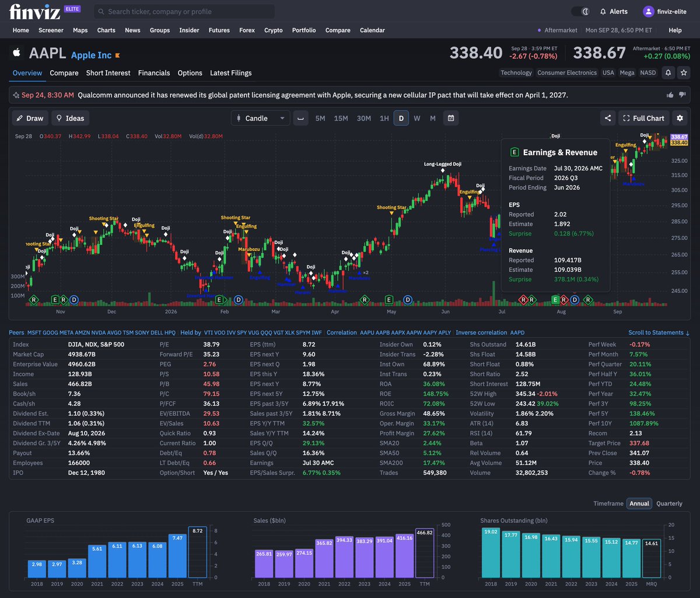Expand to Full Chart

[644, 118]
